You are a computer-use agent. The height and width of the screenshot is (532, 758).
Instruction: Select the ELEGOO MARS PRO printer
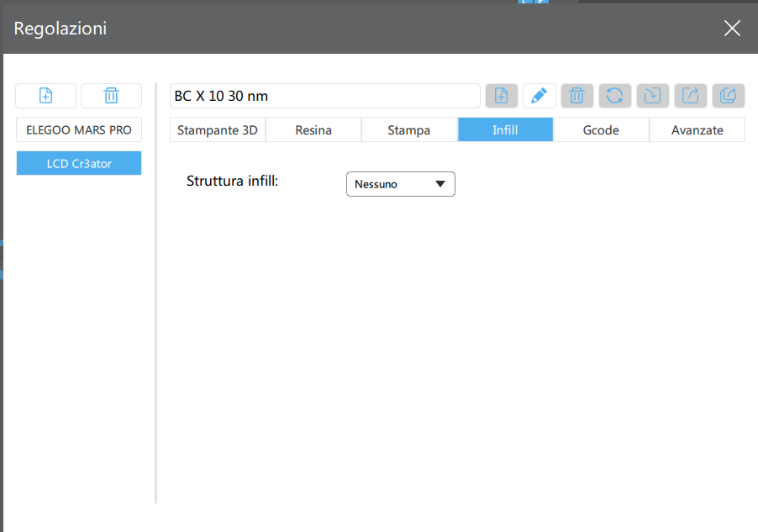point(79,129)
